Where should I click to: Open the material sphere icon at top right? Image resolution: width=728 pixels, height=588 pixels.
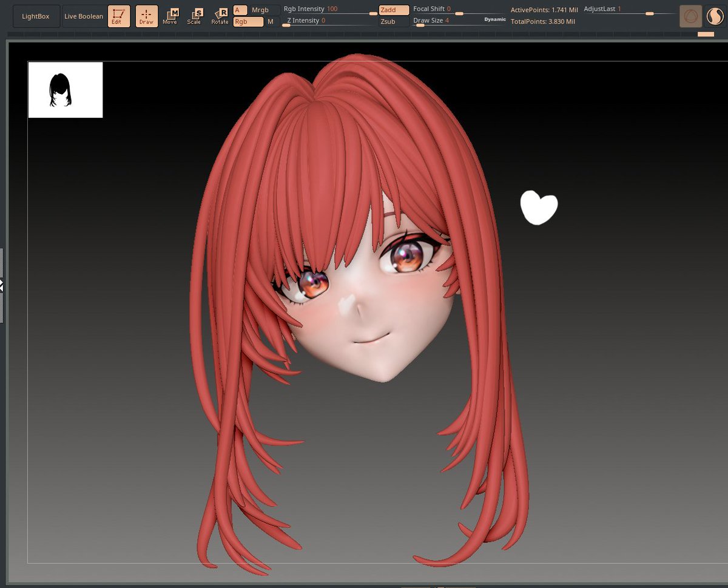tap(715, 16)
